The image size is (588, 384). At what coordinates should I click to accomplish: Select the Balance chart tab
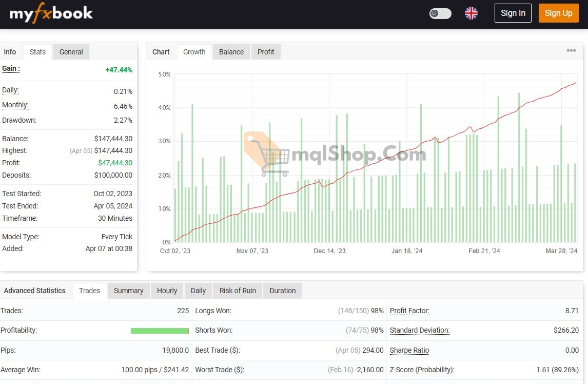(231, 51)
